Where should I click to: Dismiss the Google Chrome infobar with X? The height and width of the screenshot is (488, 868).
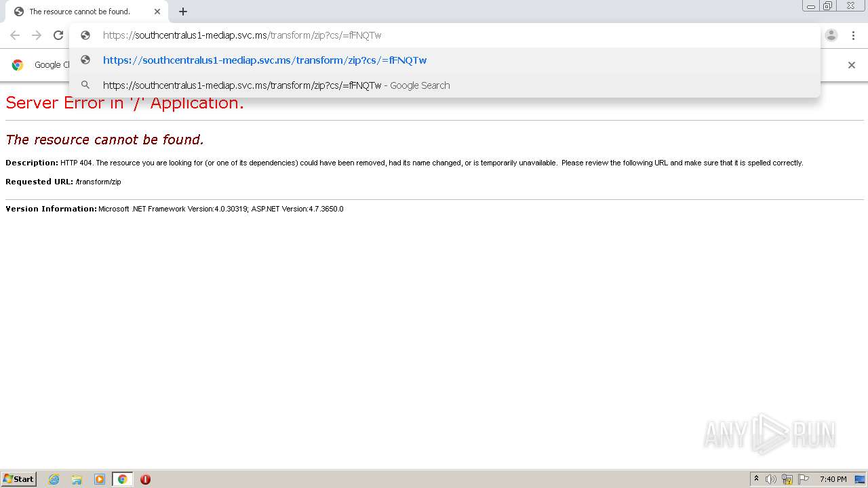852,65
